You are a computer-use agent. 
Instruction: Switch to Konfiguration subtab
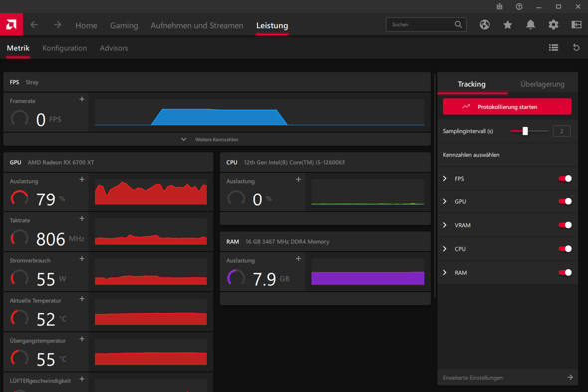pos(64,48)
